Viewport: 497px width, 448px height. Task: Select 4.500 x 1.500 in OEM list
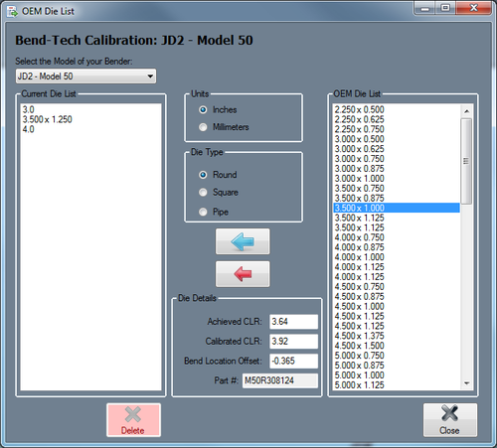pos(397,346)
